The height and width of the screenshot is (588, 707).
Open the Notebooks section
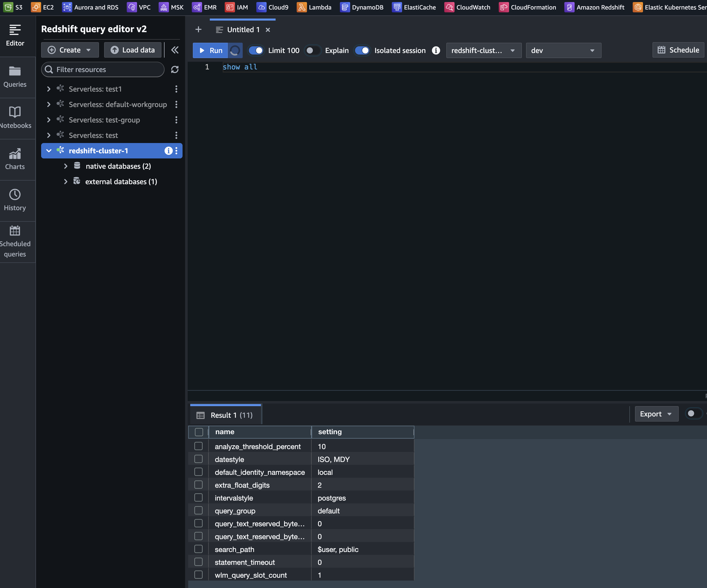point(15,118)
